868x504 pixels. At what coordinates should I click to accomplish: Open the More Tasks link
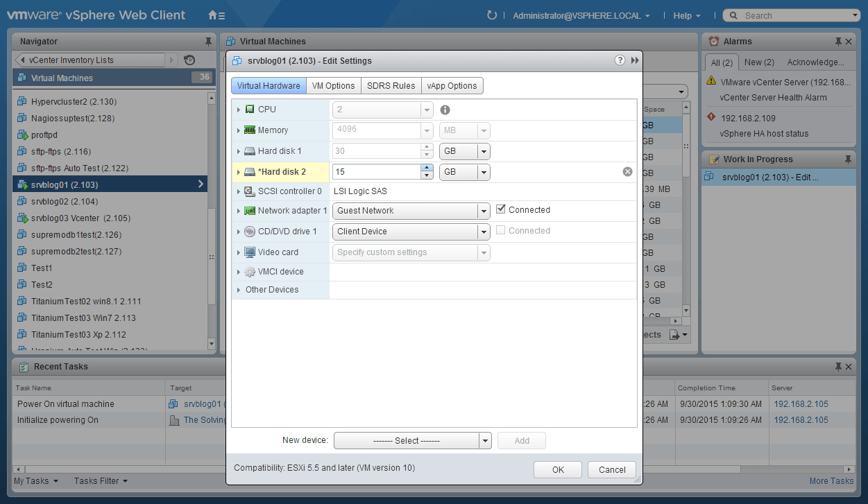pyautogui.click(x=831, y=481)
